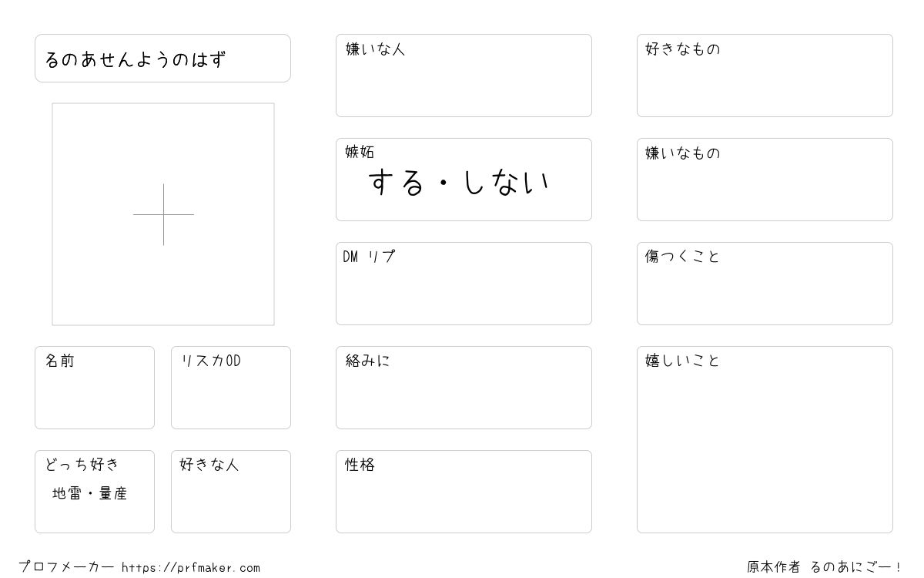Select the 傷つくこと box
Viewport: 924px width, 578px height.
point(765,284)
